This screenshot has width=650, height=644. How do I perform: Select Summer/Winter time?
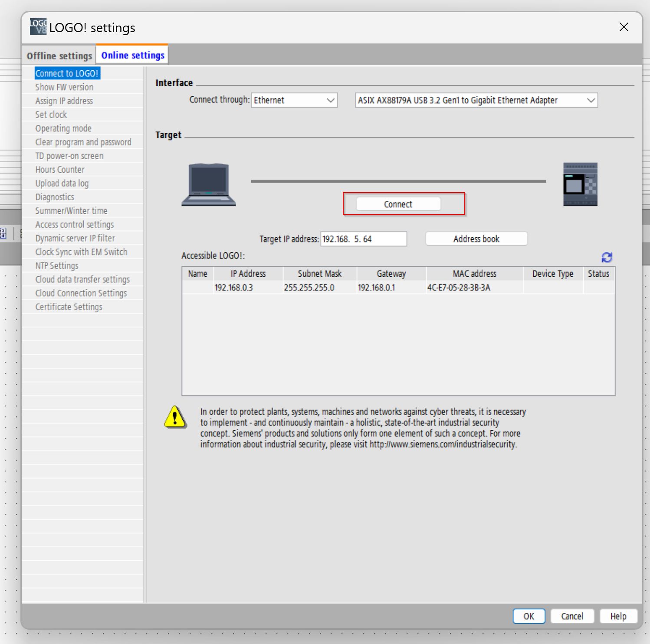click(x=72, y=211)
